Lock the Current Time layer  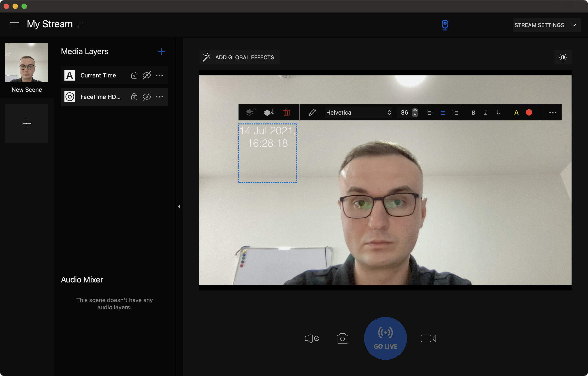(134, 75)
